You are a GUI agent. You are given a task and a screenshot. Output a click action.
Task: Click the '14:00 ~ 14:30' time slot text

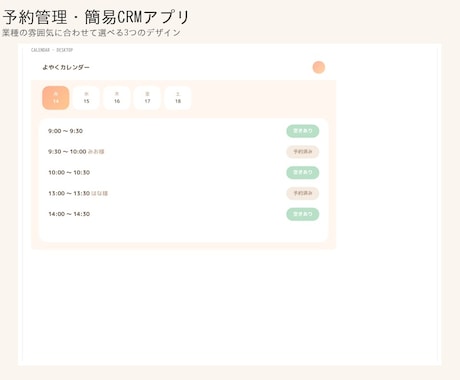69,214
